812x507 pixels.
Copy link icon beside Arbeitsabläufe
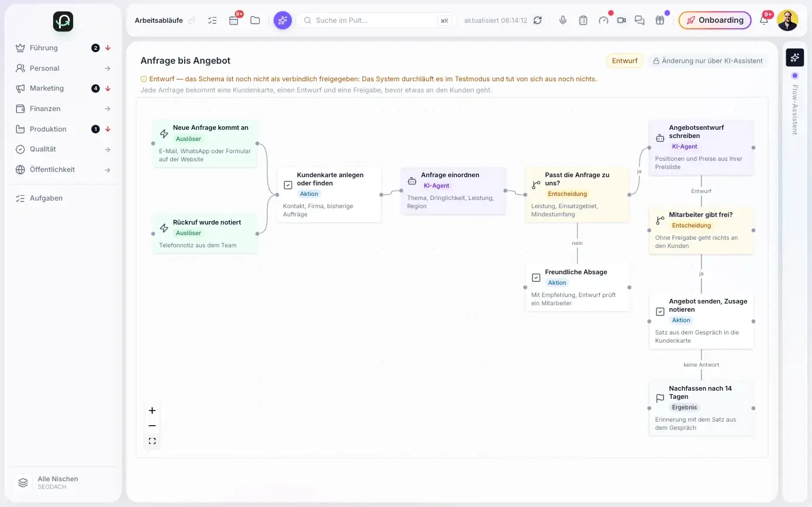pyautogui.click(x=192, y=20)
